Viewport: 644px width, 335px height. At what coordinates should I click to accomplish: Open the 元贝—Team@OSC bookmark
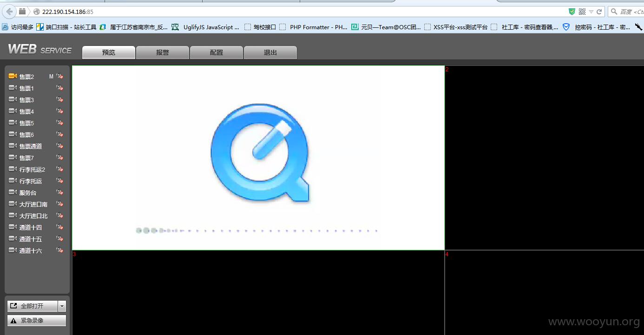(x=386, y=27)
